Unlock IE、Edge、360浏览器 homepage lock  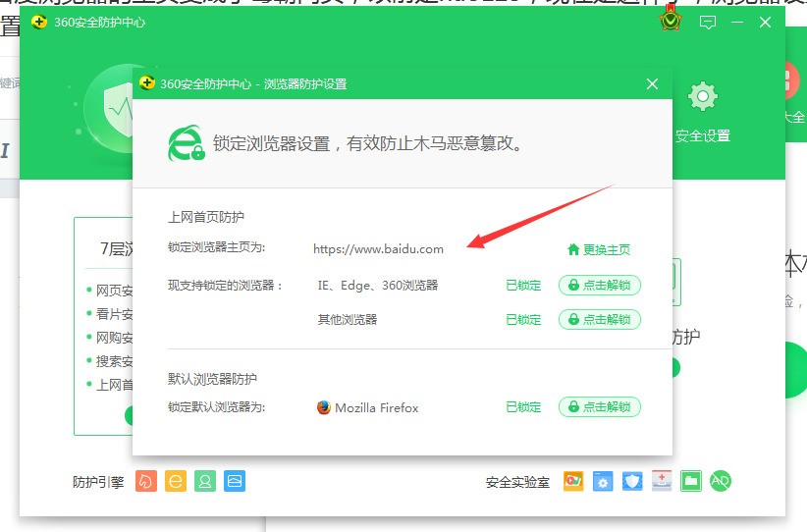pos(600,285)
